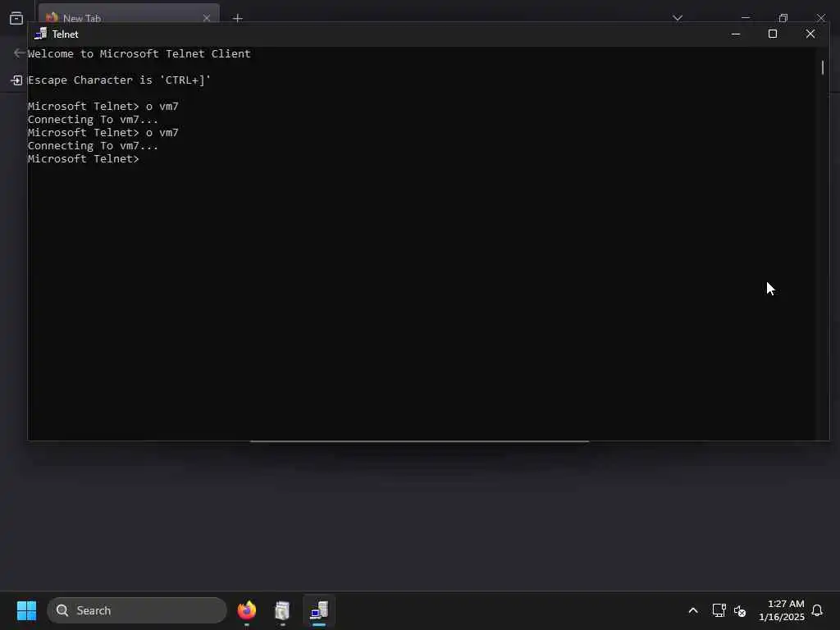Click the Telnet vertical scrollbar thumb

[x=822, y=67]
